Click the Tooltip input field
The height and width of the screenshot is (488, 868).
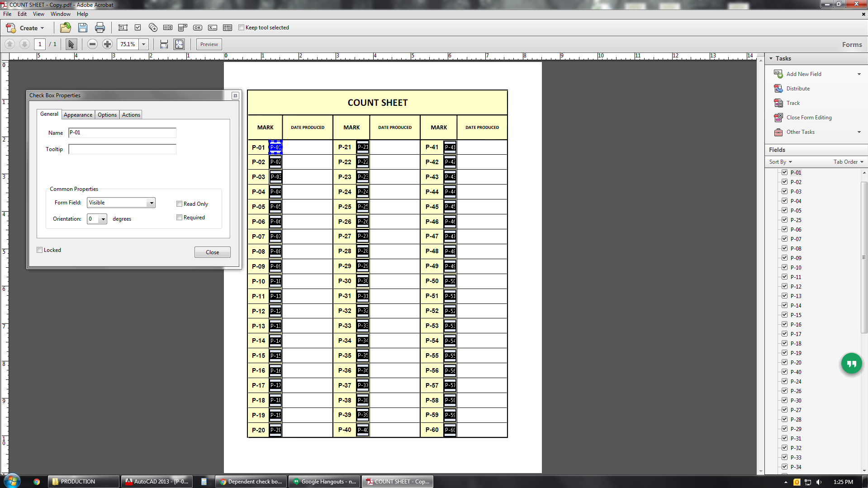[x=122, y=149]
